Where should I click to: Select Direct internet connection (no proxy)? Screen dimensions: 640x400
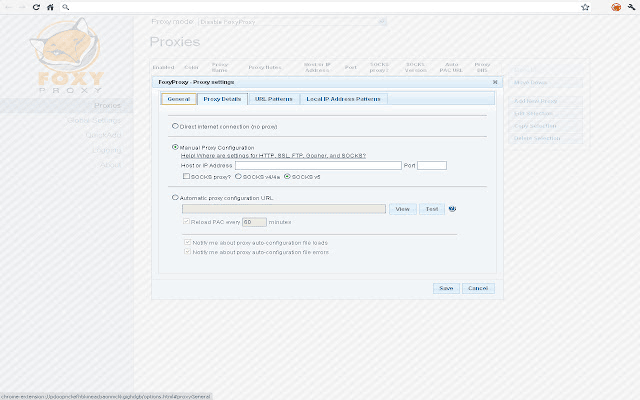(175, 126)
